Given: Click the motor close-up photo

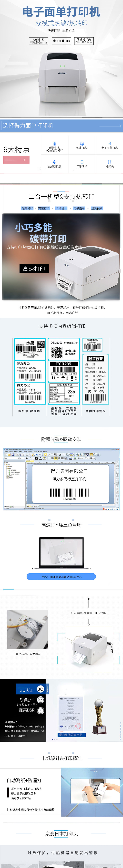Looking at the screenshot, I should [x=28, y=629].
